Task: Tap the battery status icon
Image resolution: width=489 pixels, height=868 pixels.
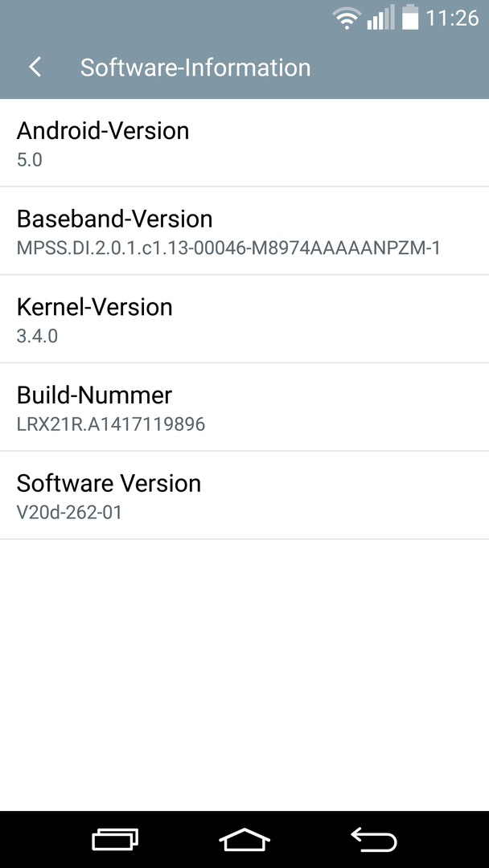Action: [410, 17]
